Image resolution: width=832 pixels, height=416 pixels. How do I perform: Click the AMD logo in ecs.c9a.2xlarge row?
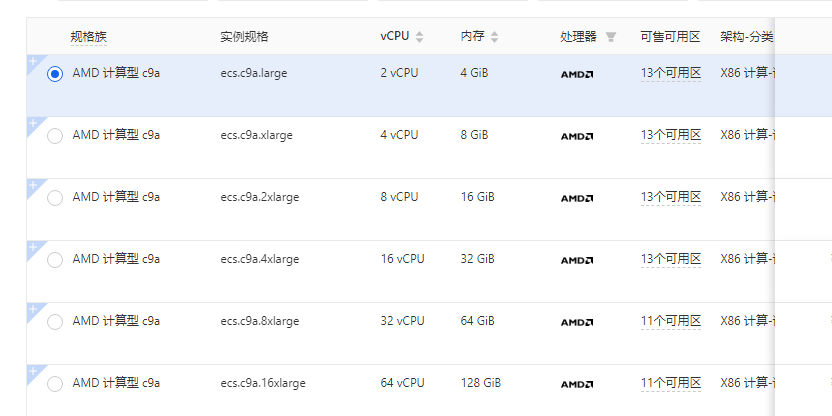[577, 198]
